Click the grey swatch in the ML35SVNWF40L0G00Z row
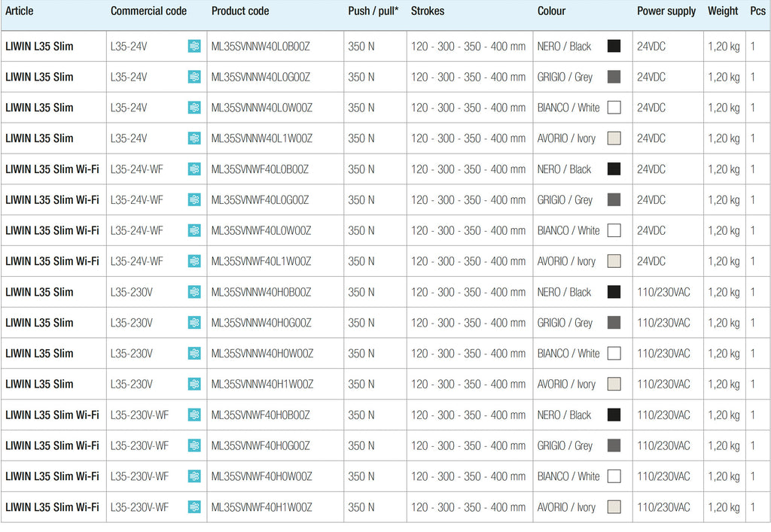This screenshot has width=771, height=532. pyautogui.click(x=614, y=199)
